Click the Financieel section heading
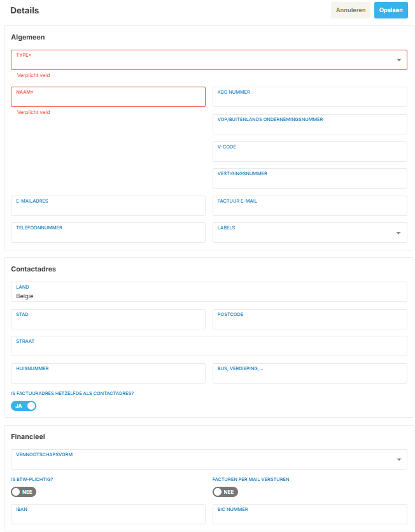 click(x=28, y=436)
